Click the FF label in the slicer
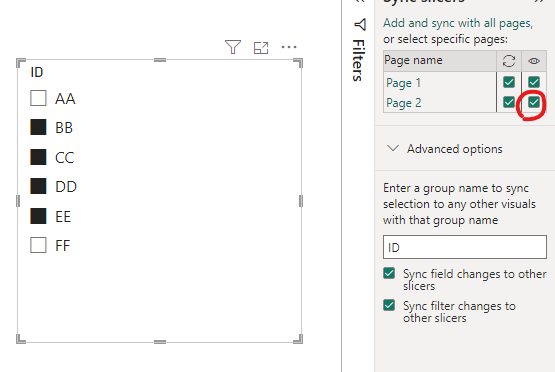This screenshot has width=555, height=372. click(63, 245)
